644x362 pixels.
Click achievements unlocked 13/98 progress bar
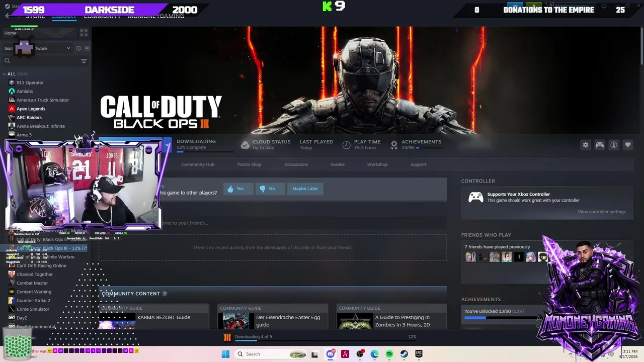point(501,318)
